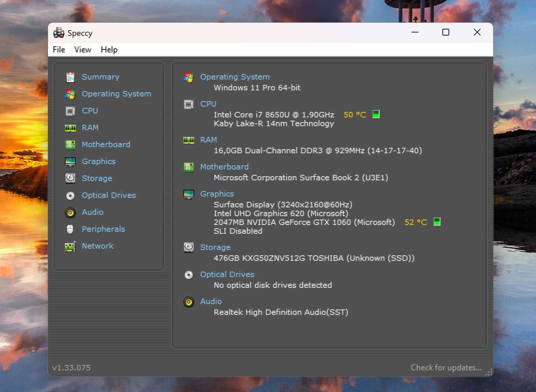Select Optical Drives in the sidebar

[109, 195]
